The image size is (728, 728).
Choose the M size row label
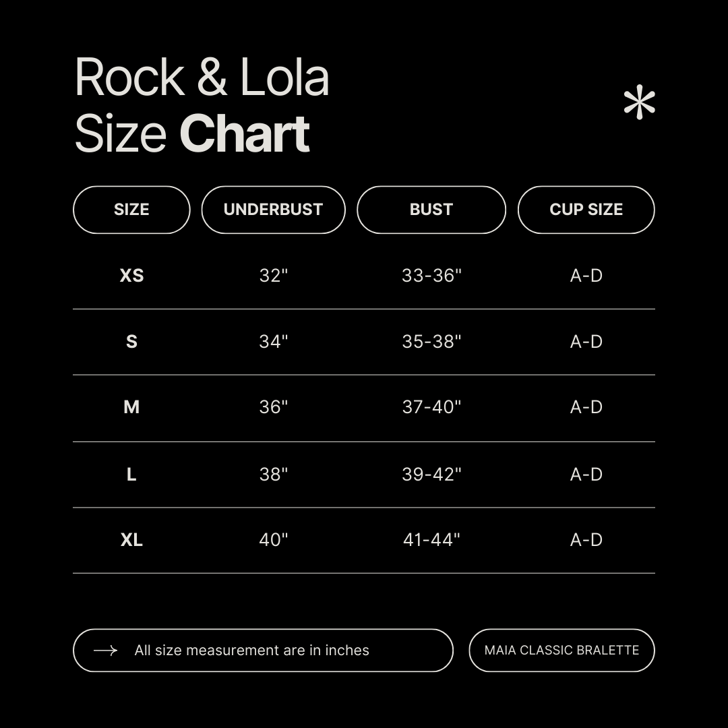[131, 407]
